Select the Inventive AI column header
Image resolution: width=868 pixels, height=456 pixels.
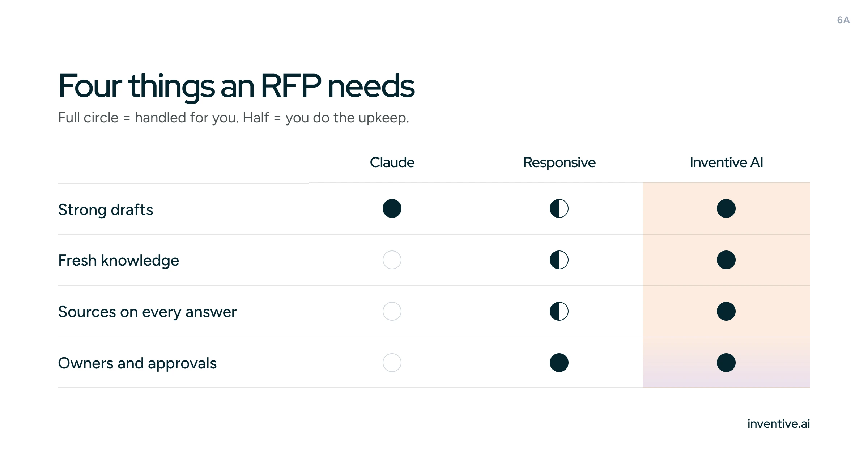pyautogui.click(x=726, y=162)
